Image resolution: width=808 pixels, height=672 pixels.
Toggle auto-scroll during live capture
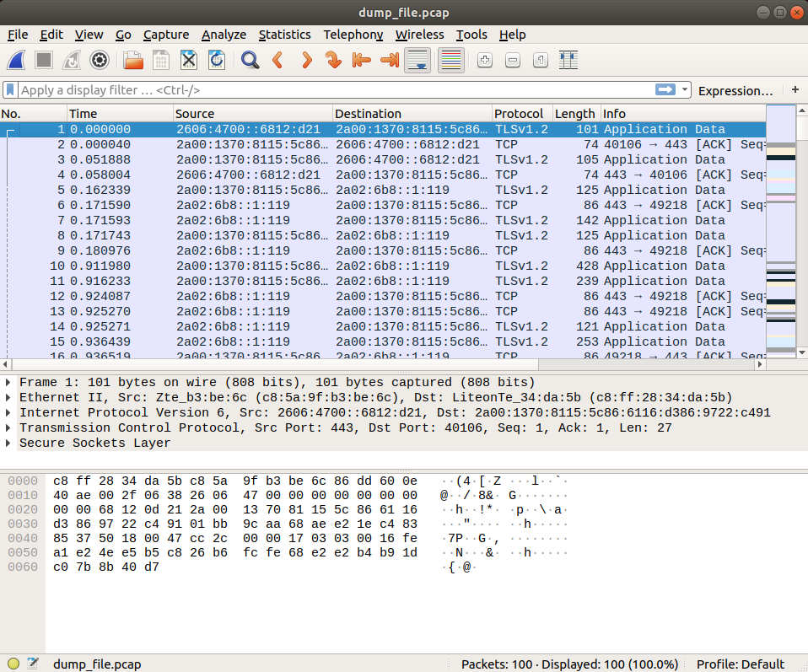(417, 61)
